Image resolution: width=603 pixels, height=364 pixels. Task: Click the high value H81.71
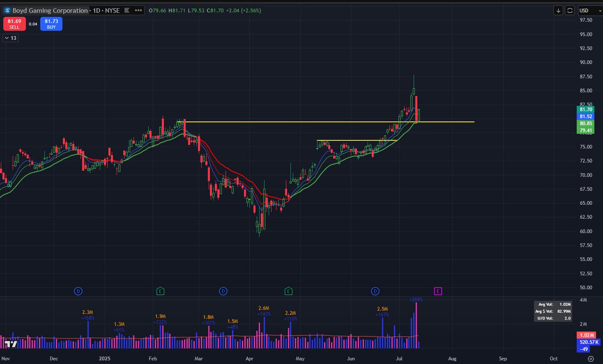pyautogui.click(x=176, y=11)
